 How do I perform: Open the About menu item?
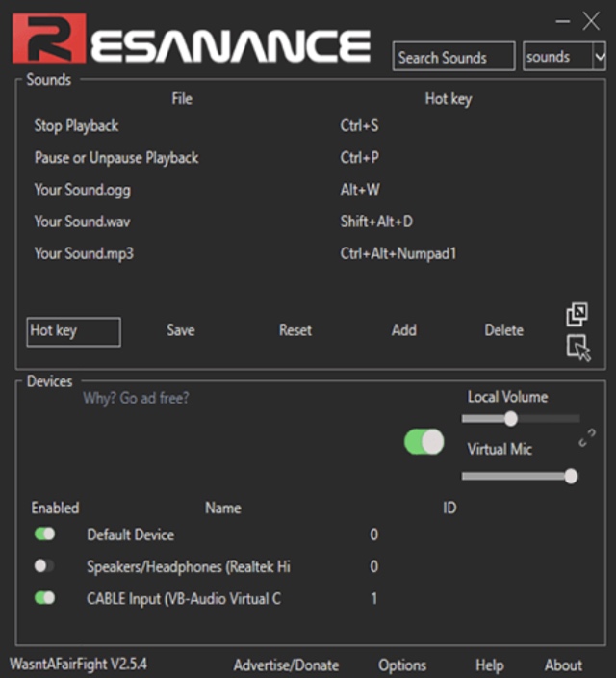pyautogui.click(x=563, y=665)
